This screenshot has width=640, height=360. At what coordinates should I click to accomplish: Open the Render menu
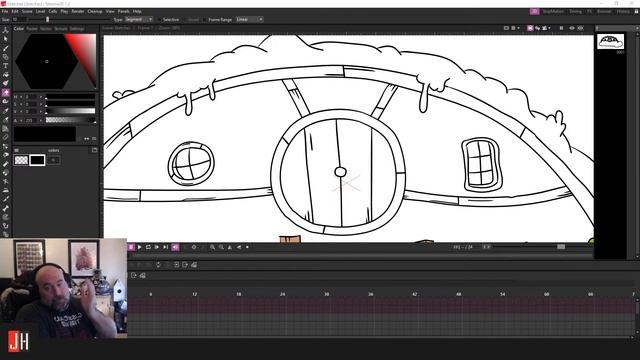(x=78, y=11)
